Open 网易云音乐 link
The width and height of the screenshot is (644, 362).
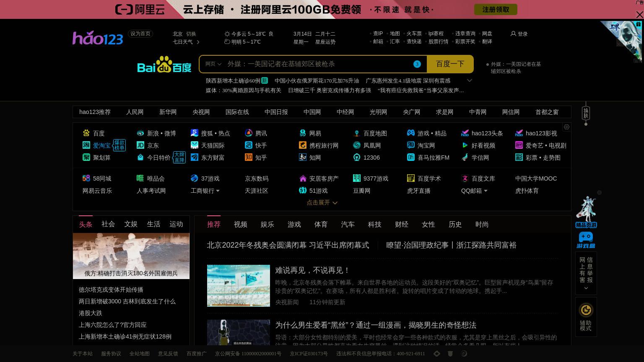point(97,191)
